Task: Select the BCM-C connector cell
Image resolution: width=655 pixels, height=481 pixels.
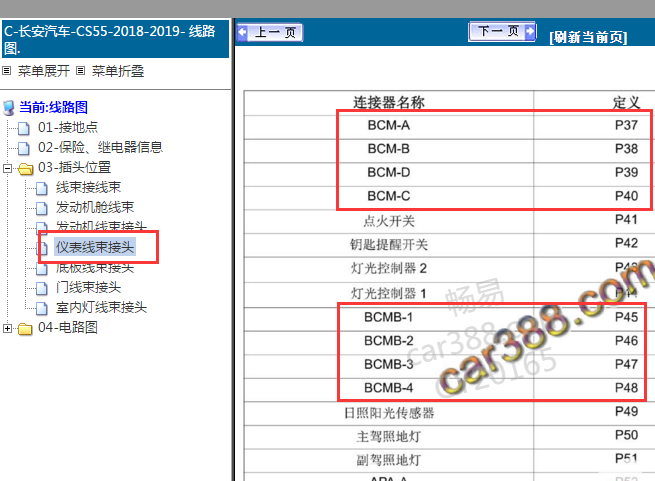Action: [388, 196]
